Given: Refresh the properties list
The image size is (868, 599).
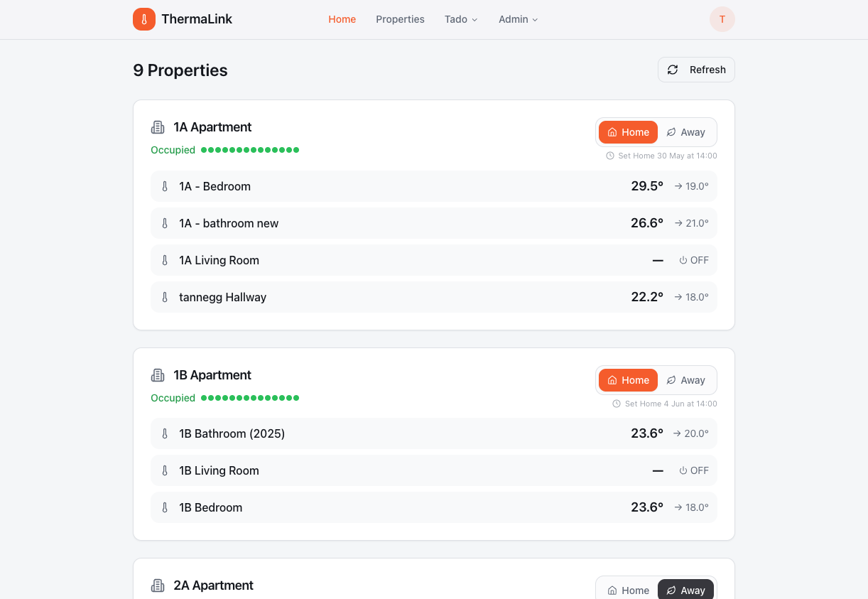Looking at the screenshot, I should 696,70.
